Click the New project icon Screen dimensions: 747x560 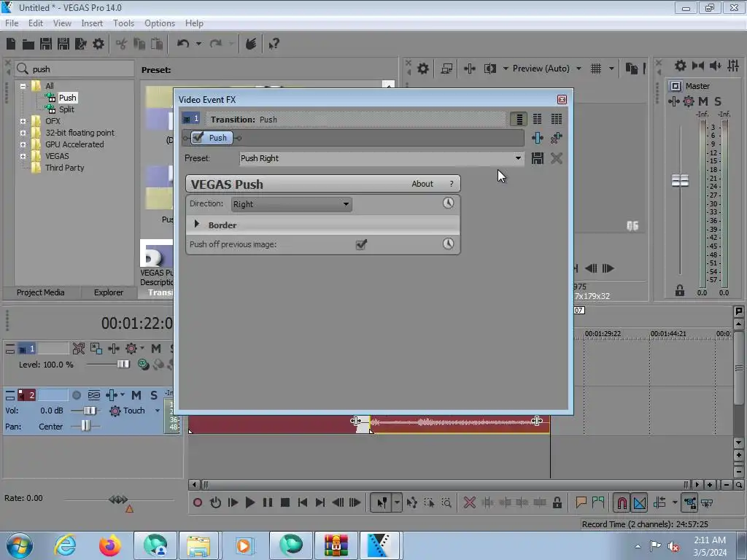(11, 44)
